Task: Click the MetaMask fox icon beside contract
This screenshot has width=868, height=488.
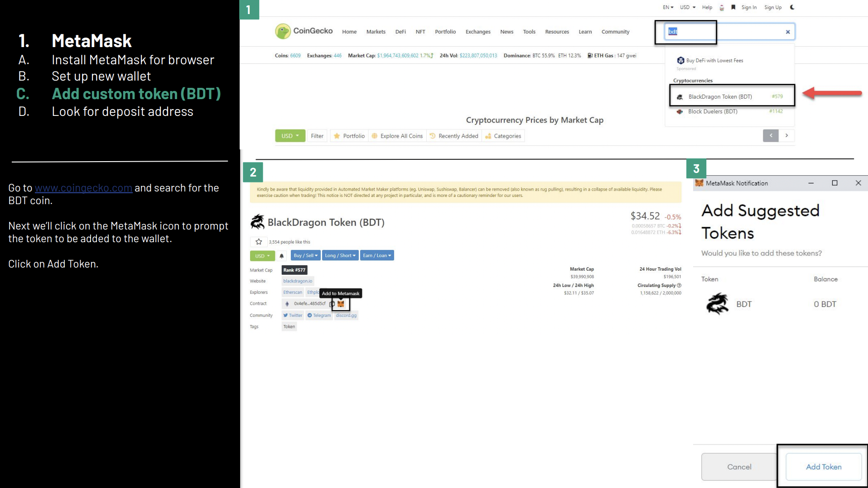Action: click(341, 304)
